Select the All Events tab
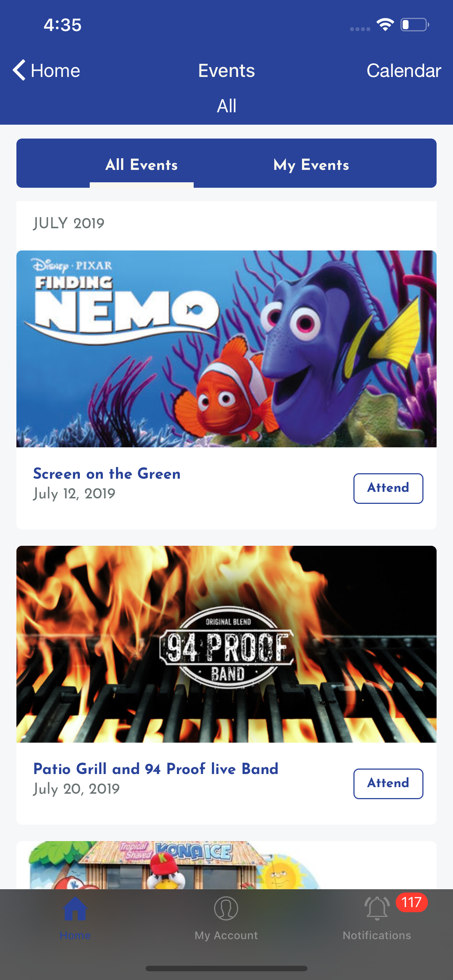 (142, 165)
